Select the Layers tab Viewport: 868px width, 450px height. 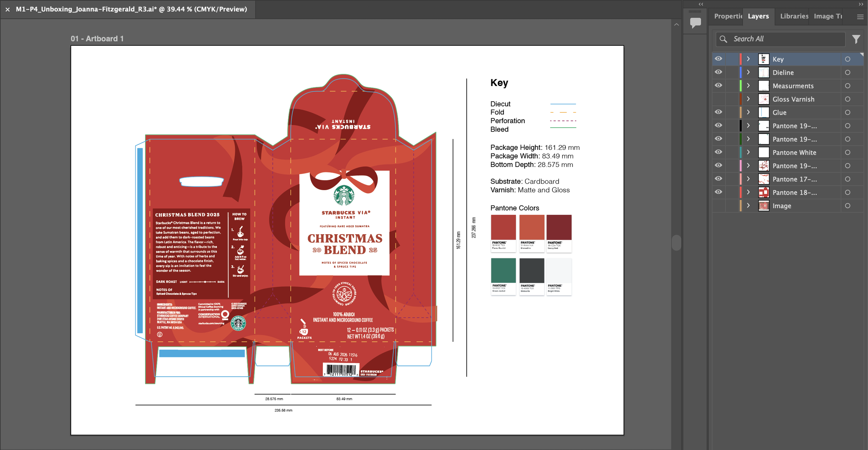pyautogui.click(x=758, y=16)
